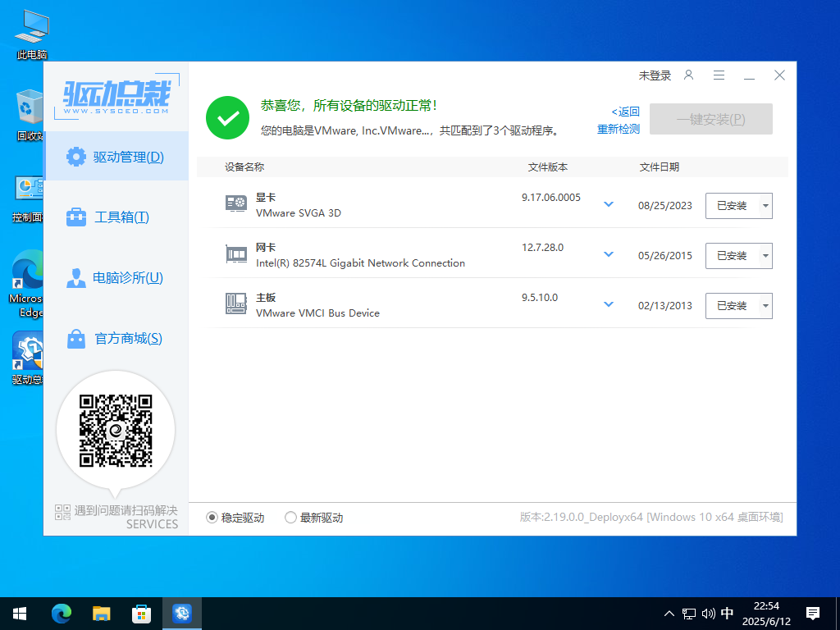Click the Microsoft Edge desktop shortcut
This screenshot has height=630, width=840.
(x=27, y=284)
